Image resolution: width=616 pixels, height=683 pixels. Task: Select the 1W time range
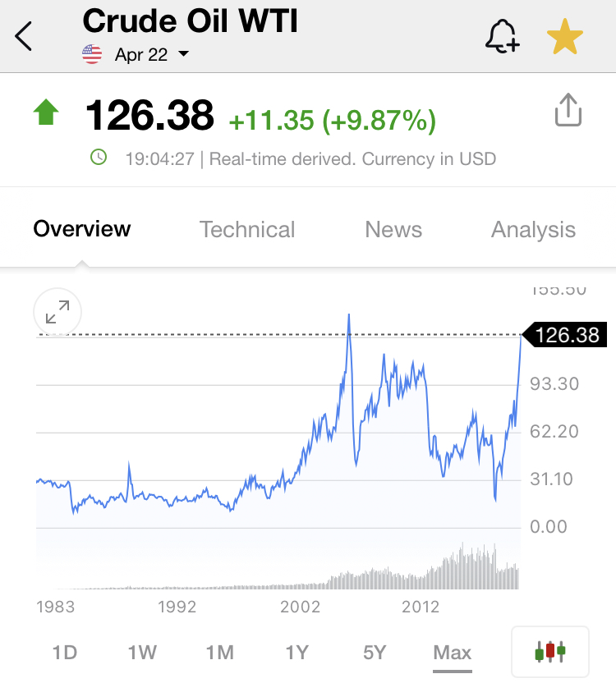point(142,653)
